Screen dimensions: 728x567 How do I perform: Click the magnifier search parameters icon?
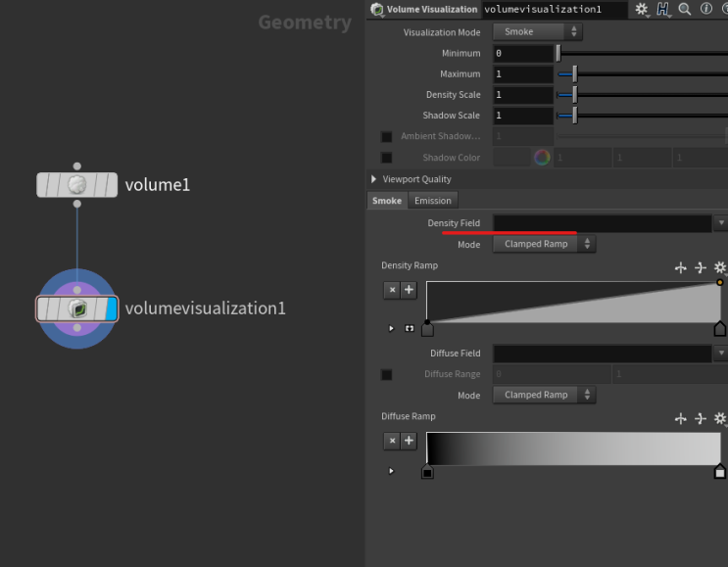[x=684, y=9]
